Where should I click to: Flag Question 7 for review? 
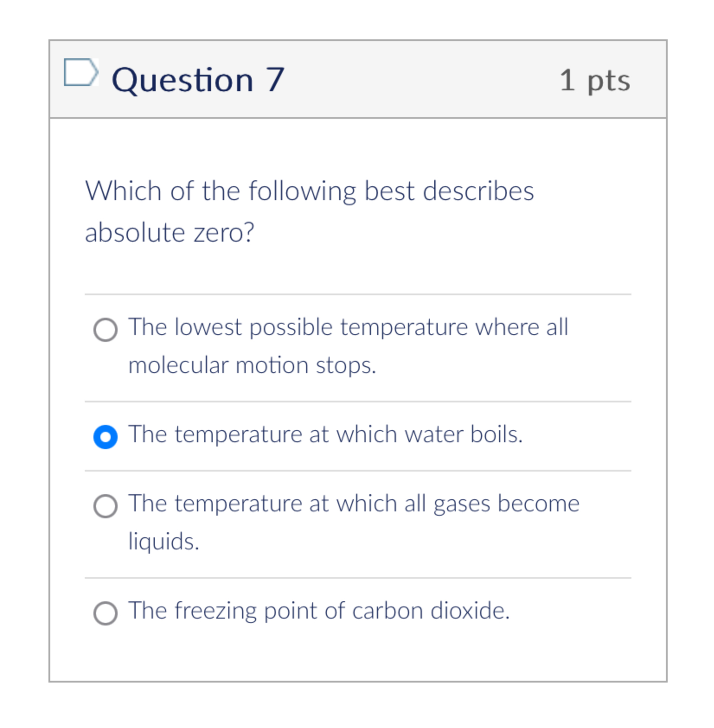80,72
